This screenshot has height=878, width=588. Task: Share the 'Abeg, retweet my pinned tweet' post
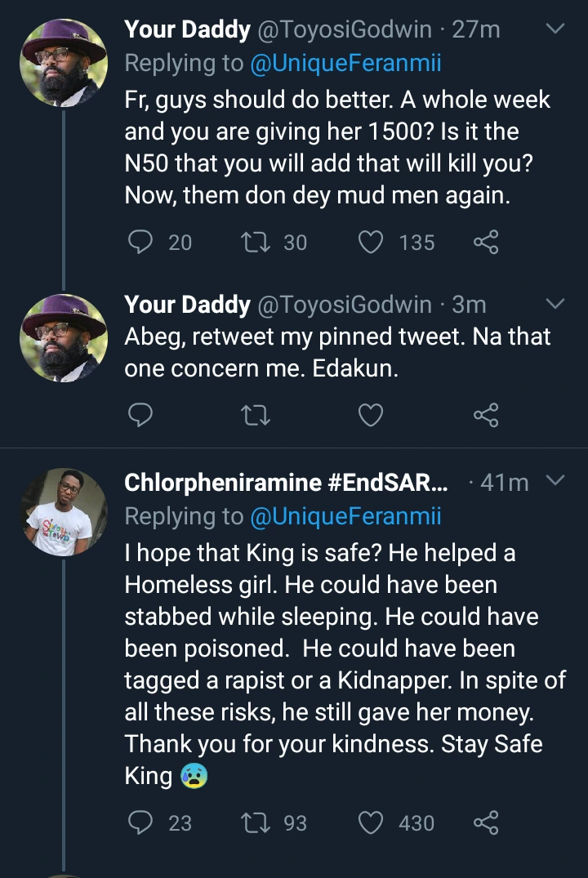485,416
